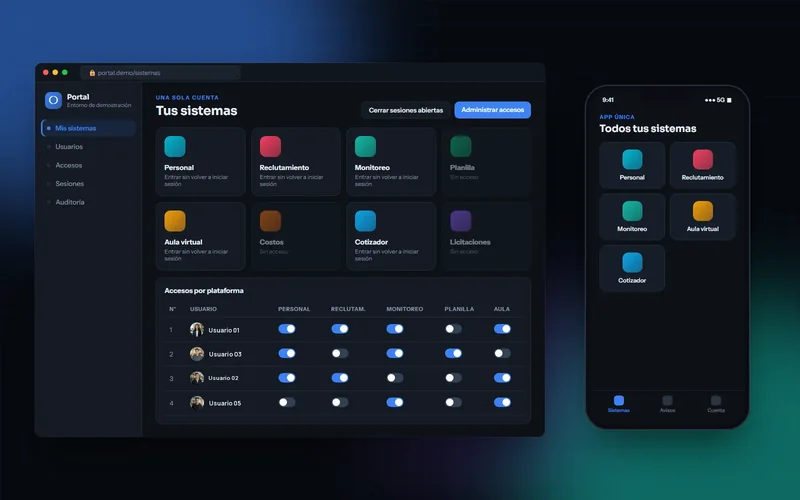This screenshot has width=800, height=500.
Task: Click the Usuario 01 name text
Action: 224,330
